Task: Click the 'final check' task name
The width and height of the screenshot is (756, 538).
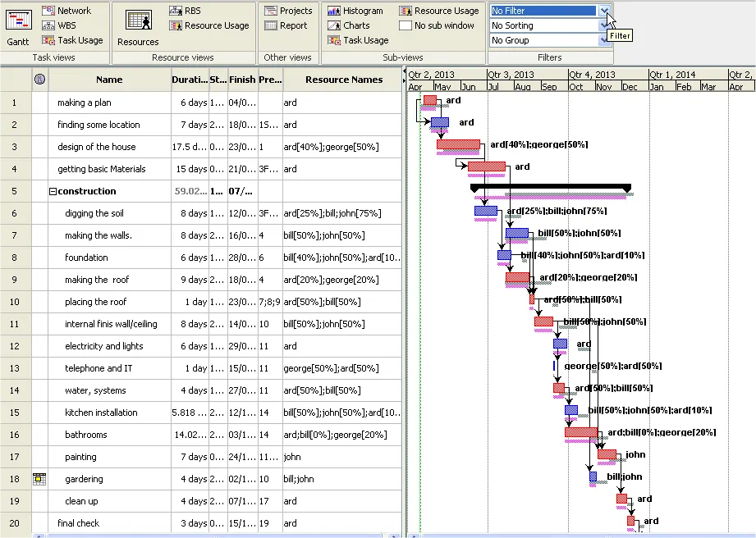Action: click(79, 523)
